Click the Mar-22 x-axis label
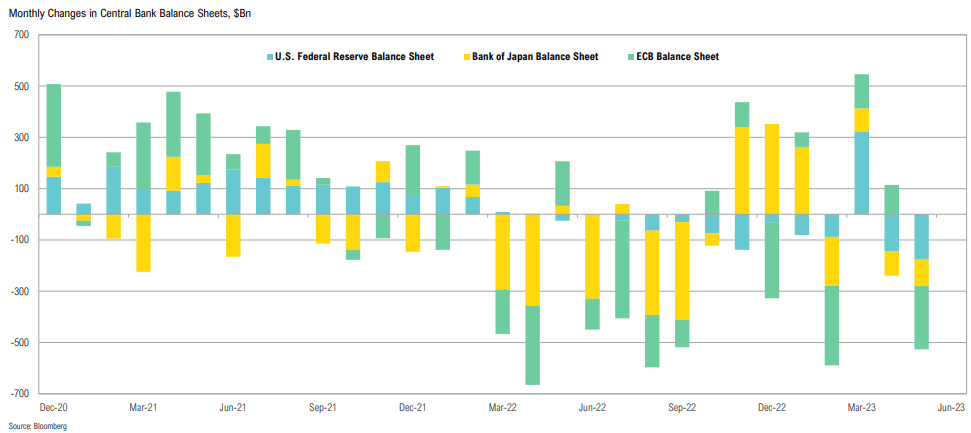 [502, 408]
